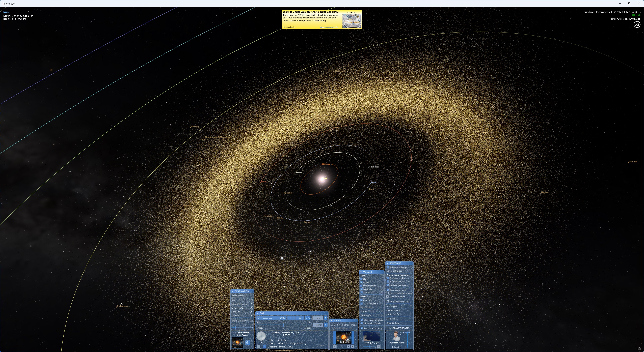This screenshot has width=644, height=352.
Task: Click the camera snapshot icon below the FOV preview
Action: [379, 347]
